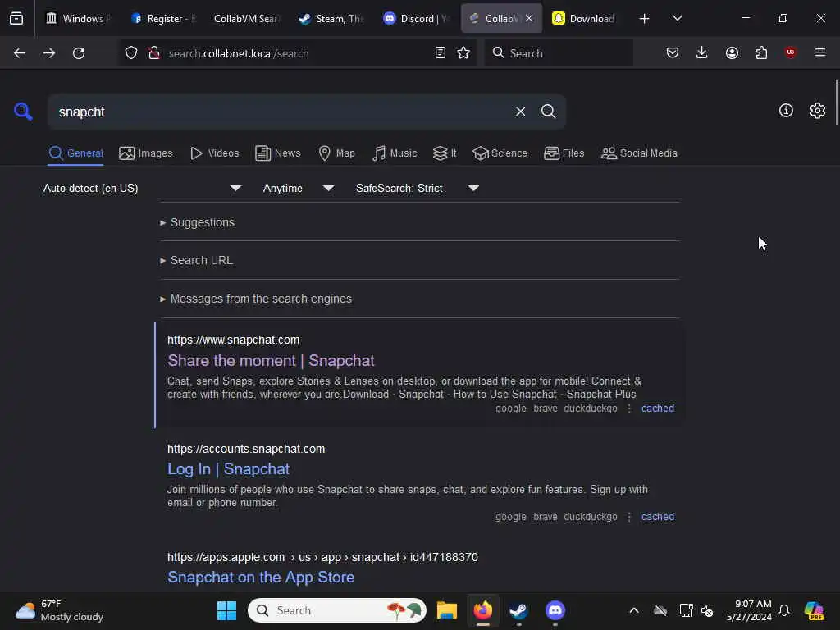List all tabs with the chevron
This screenshot has height=630, width=840.
678,18
